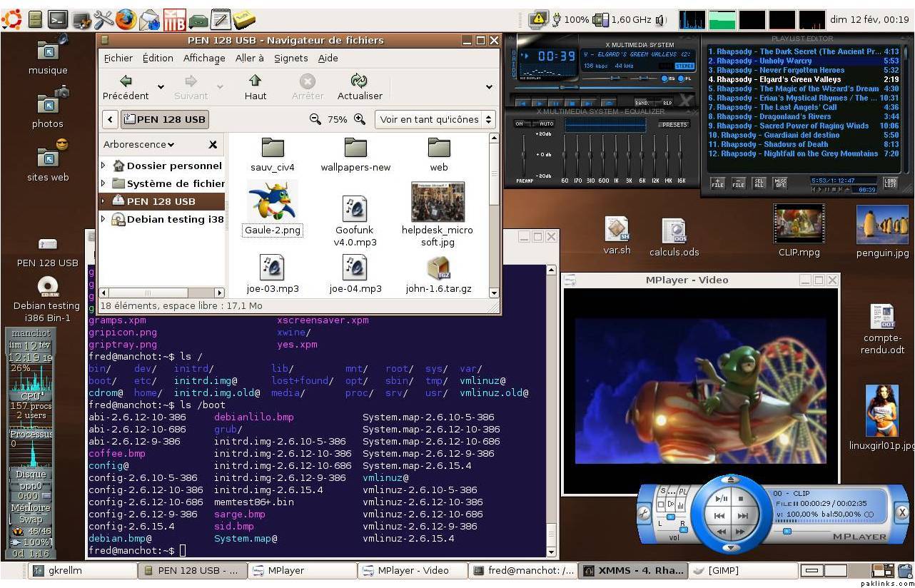This screenshot has height=588, width=915.
Task: Open the Signets menu
Action: pyautogui.click(x=290, y=59)
